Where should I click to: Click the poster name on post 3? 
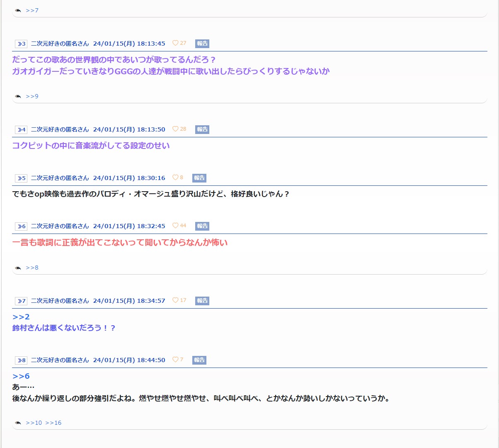coord(60,44)
